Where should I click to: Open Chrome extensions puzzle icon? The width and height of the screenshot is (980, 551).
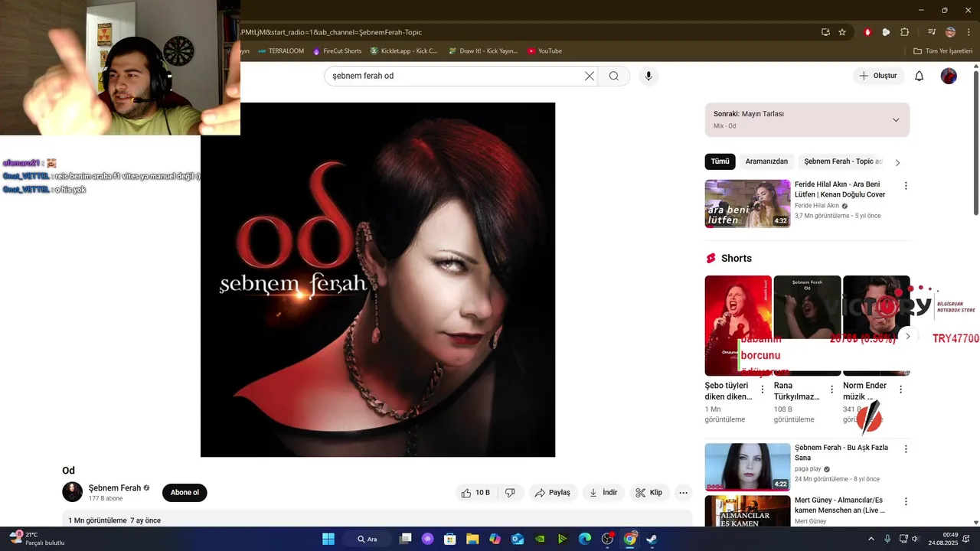(904, 32)
